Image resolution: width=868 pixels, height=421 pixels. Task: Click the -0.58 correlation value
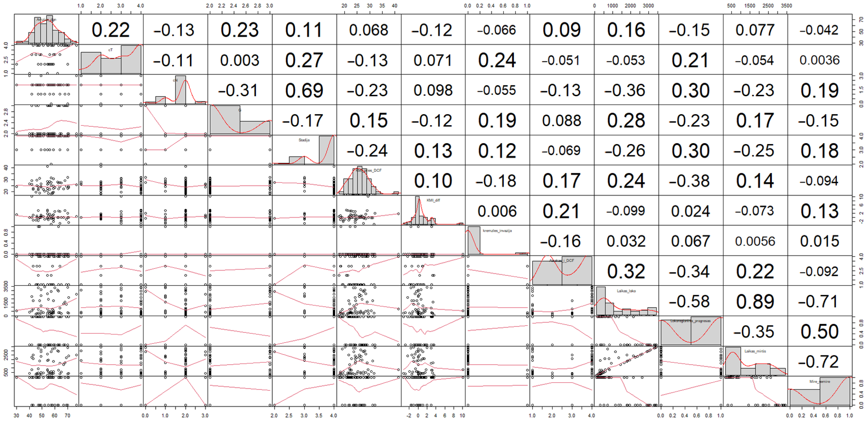tap(690, 301)
